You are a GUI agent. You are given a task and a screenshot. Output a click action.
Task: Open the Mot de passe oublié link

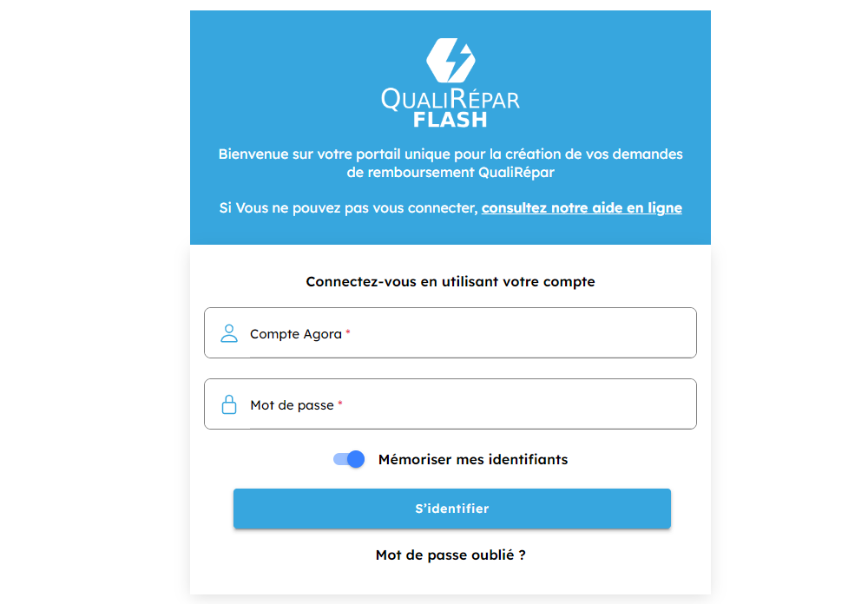(450, 555)
